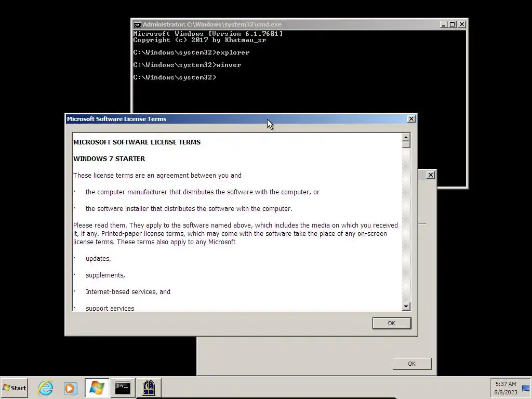The width and height of the screenshot is (532, 399).
Task: Close the Microsoft Software License Terms dialog
Action: [x=411, y=119]
